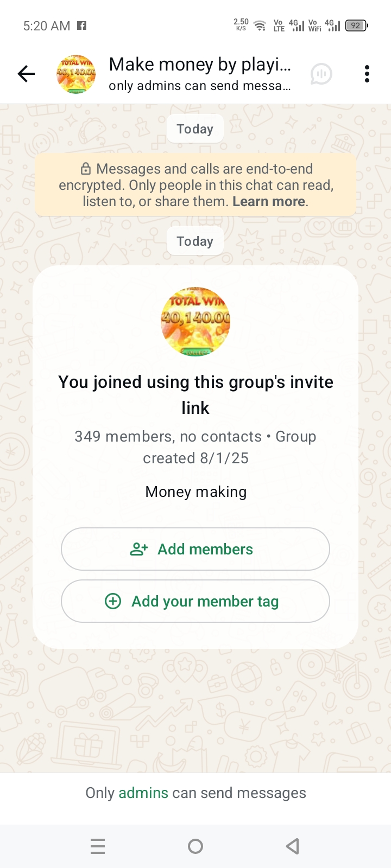
Task: Tap the back arrow icon
Action: click(x=26, y=74)
